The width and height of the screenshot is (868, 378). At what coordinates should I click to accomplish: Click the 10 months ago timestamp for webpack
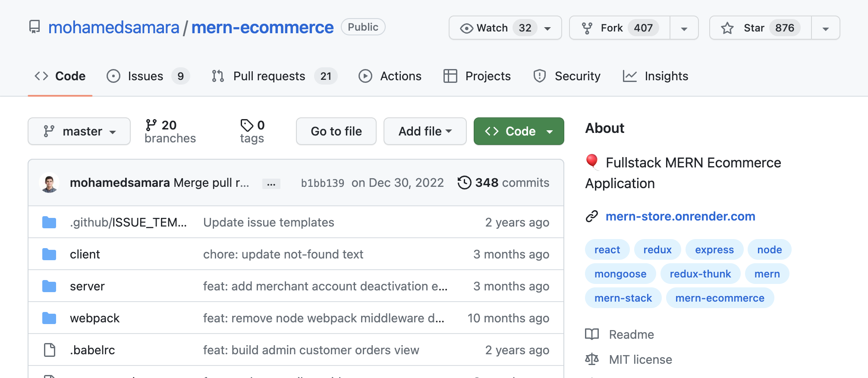coord(508,318)
